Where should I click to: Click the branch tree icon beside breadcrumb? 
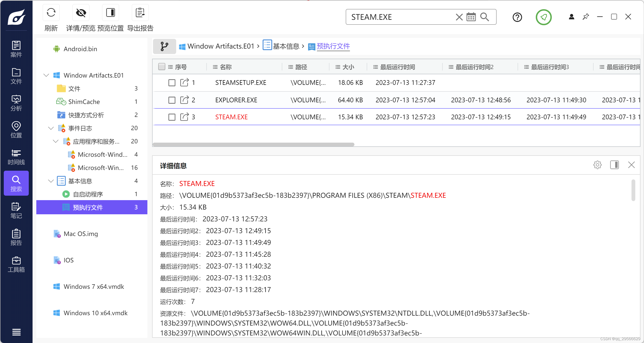point(164,46)
